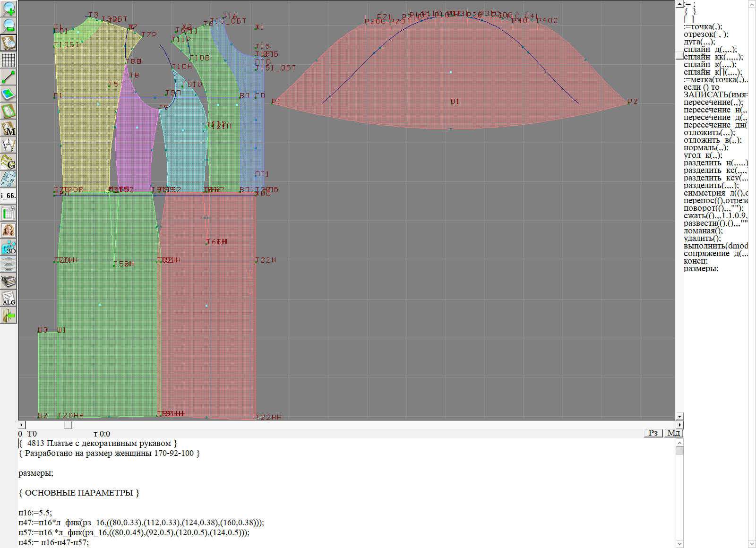Click the zoom in magnifier tool
The width and height of the screenshot is (756, 548).
tap(9, 9)
